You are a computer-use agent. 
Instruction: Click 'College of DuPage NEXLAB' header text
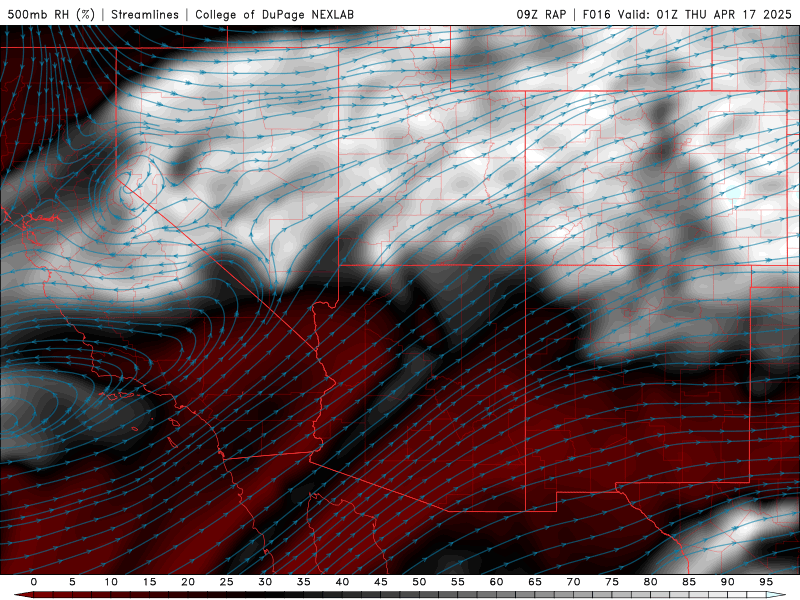[x=274, y=14]
